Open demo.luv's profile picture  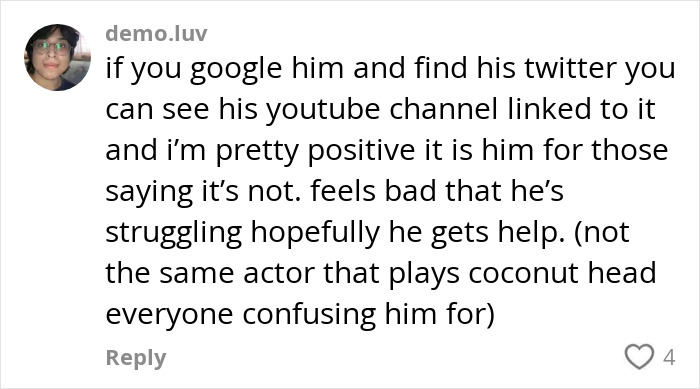[57, 57]
